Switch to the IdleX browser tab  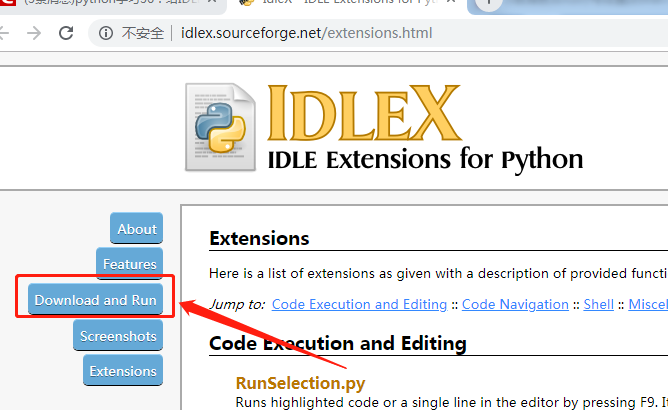tap(347, 4)
